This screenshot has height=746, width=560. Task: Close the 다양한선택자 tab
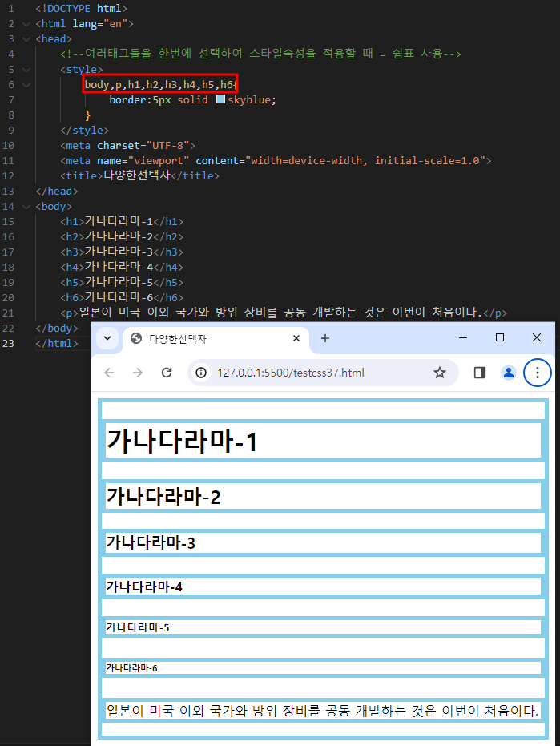click(296, 338)
